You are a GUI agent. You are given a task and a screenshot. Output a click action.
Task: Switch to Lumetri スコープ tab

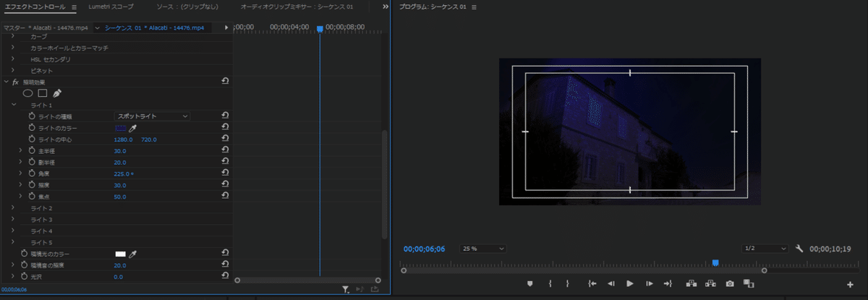[111, 7]
